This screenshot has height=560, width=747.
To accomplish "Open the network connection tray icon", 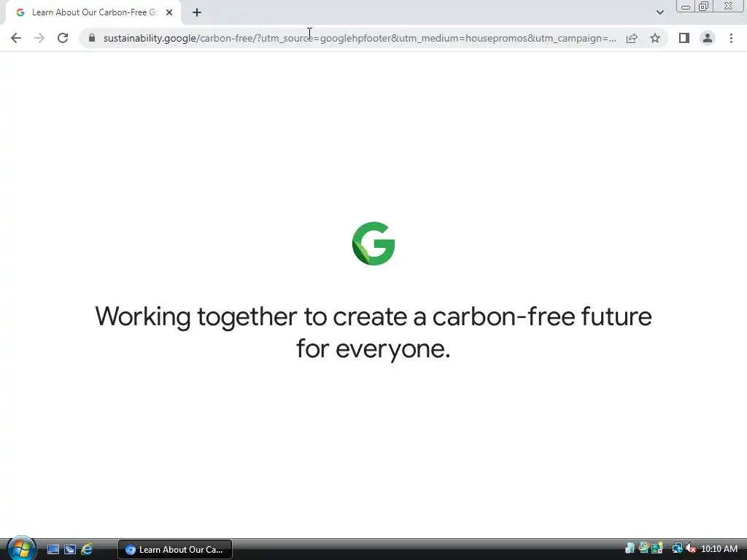I will coord(677,548).
